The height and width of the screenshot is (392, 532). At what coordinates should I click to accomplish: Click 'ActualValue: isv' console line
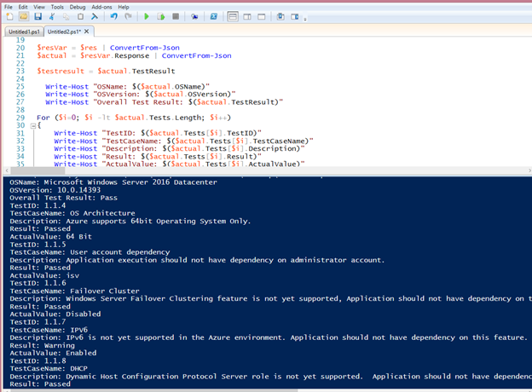44,276
